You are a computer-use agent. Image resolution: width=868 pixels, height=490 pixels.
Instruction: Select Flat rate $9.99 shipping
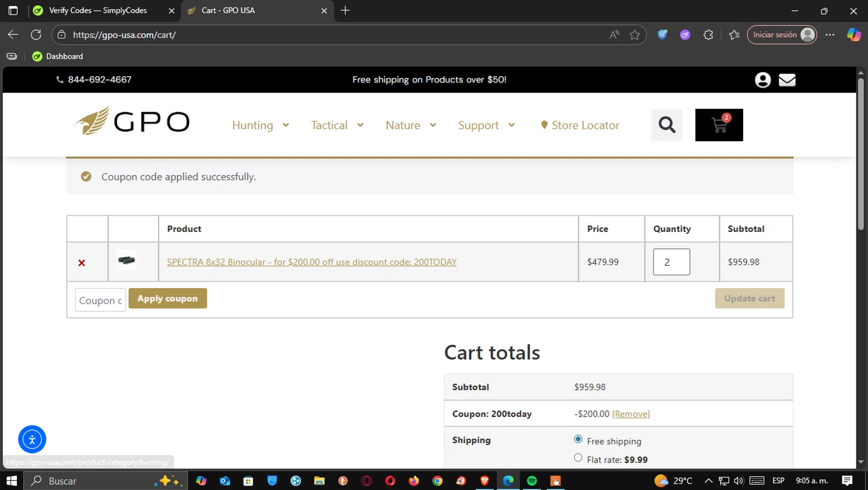pyautogui.click(x=578, y=458)
